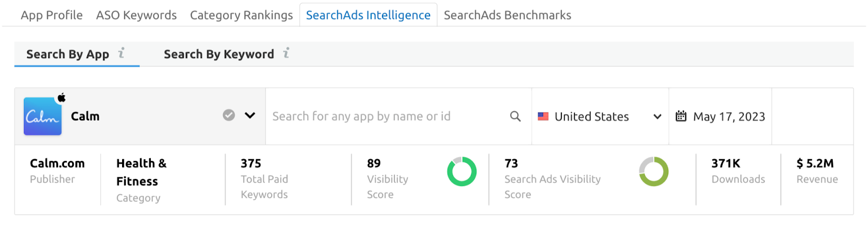The height and width of the screenshot is (225, 868).
Task: Select the SearchAds Benchmarks tab
Action: (507, 15)
